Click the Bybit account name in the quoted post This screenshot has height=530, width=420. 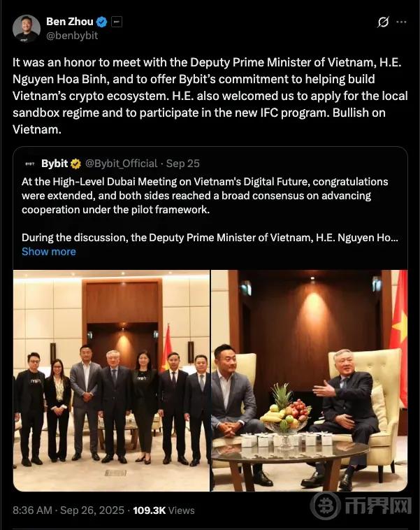coord(55,164)
